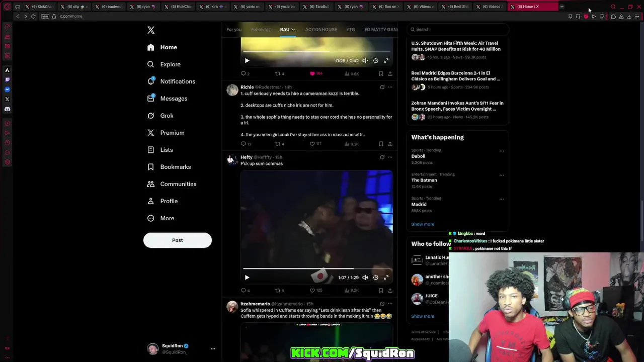Mute Hefty's video
Viewport: 644px width, 362px height.
tap(365, 278)
